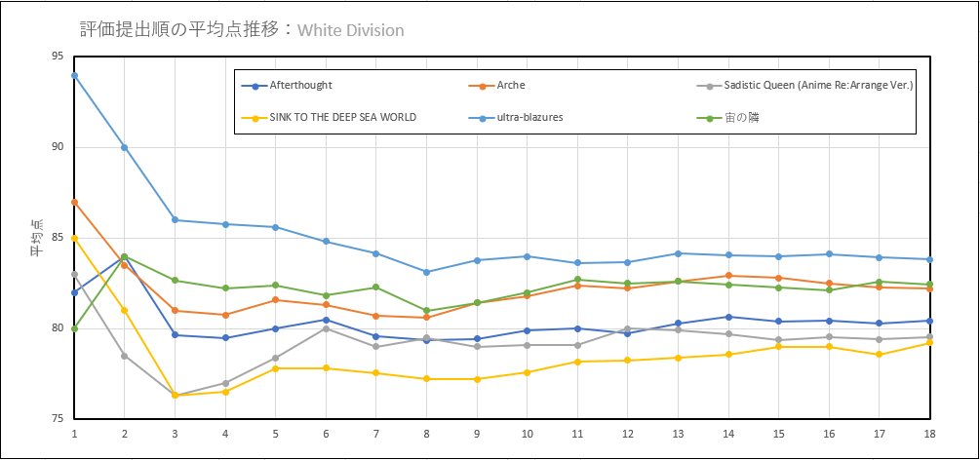Click the chart title text

[x=242, y=29]
